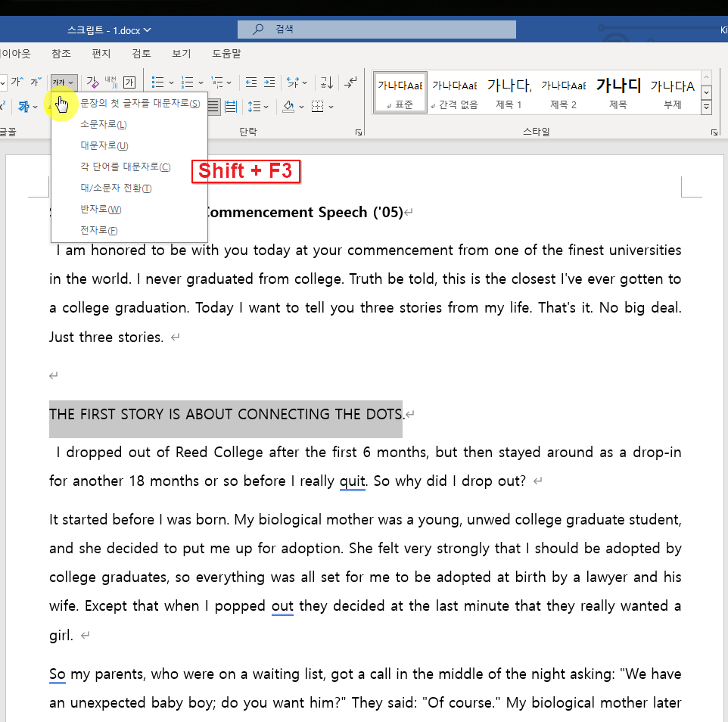Open the 도움말 help tab

pos(226,54)
